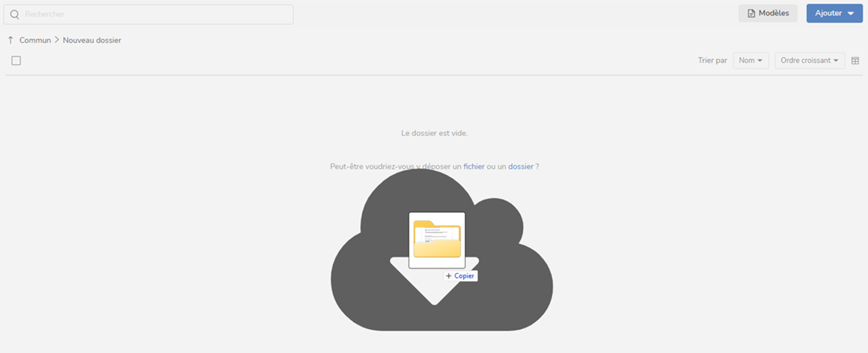The width and height of the screenshot is (868, 353).
Task: Open the Nom sort-by dropdown
Action: pyautogui.click(x=751, y=61)
